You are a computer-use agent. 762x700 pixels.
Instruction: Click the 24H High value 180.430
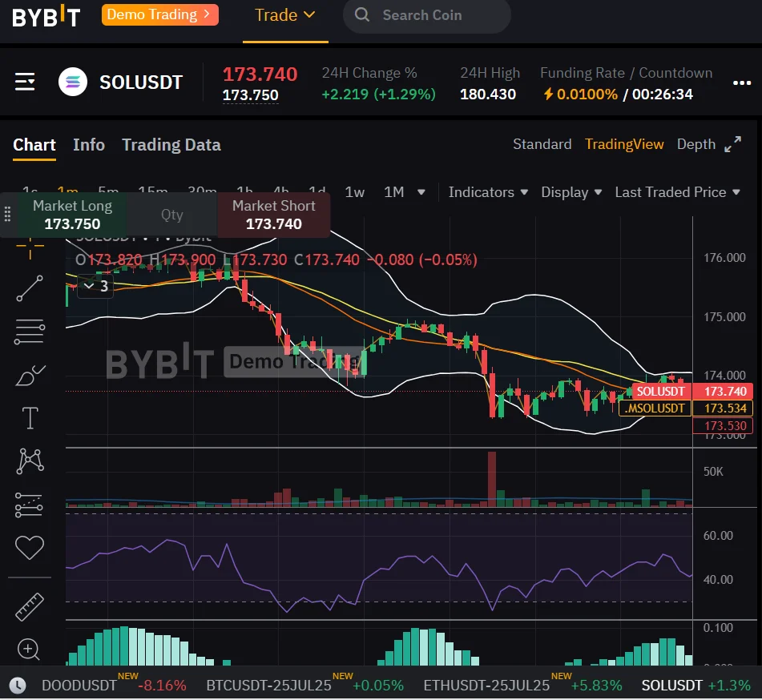pyautogui.click(x=488, y=94)
